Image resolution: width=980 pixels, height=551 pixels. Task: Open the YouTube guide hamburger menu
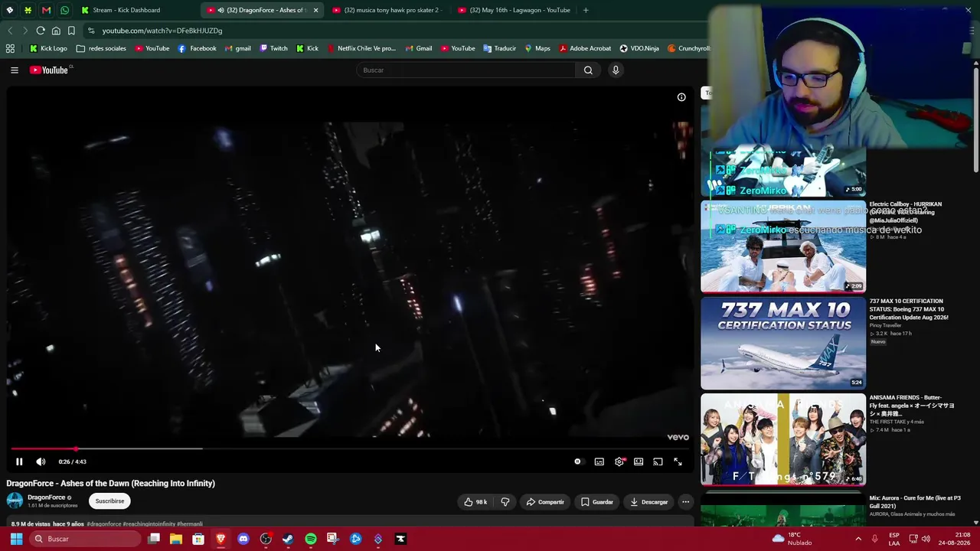(x=15, y=70)
